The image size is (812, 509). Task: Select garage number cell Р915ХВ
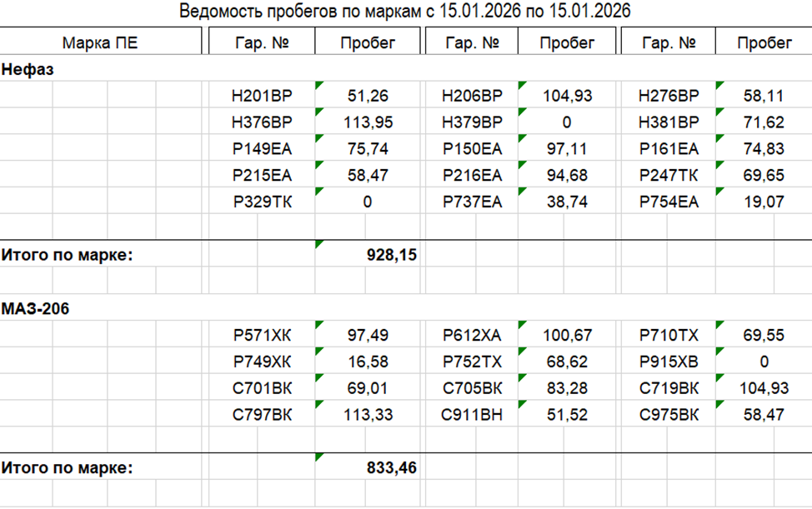coord(669,362)
